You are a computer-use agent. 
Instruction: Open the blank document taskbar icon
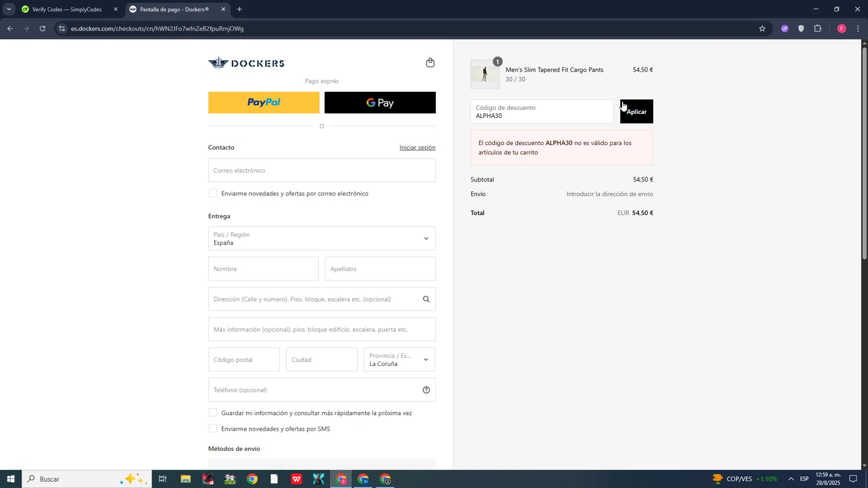[x=274, y=479]
